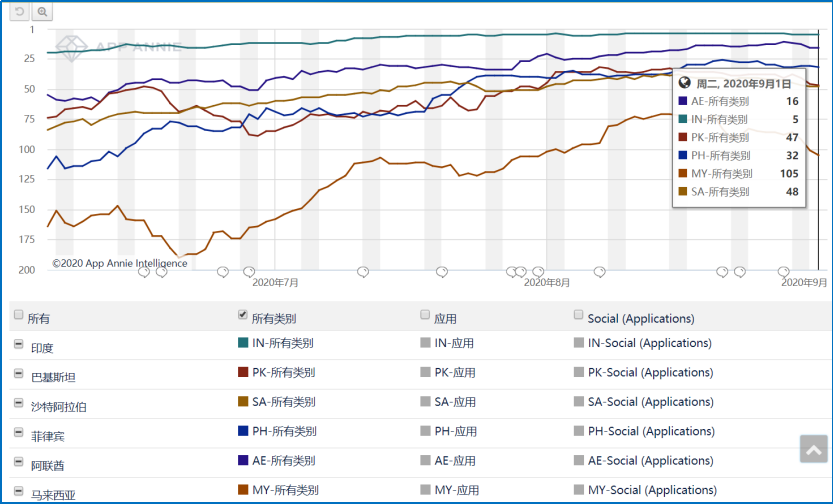Click the globe icon in the tooltip
This screenshot has width=833, height=504.
(685, 84)
